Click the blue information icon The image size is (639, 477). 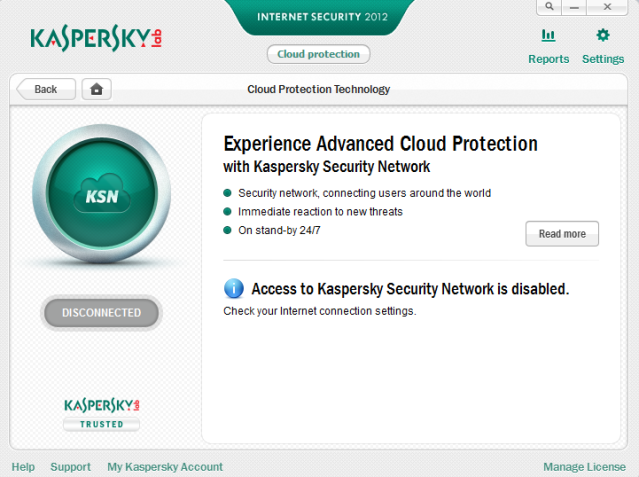pyautogui.click(x=234, y=289)
